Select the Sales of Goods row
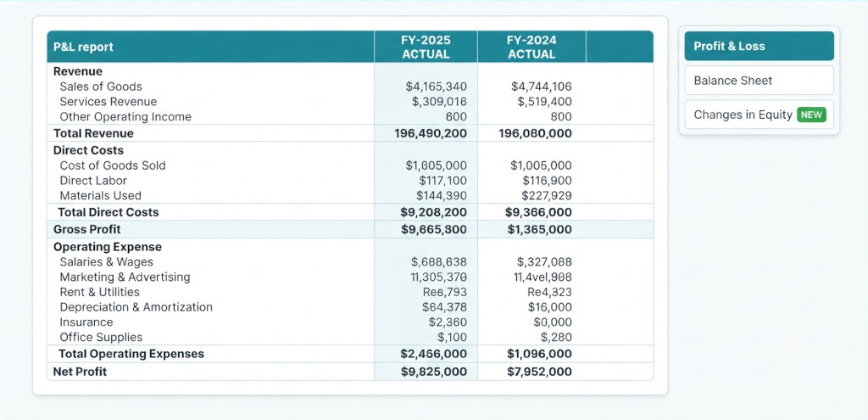 point(350,87)
